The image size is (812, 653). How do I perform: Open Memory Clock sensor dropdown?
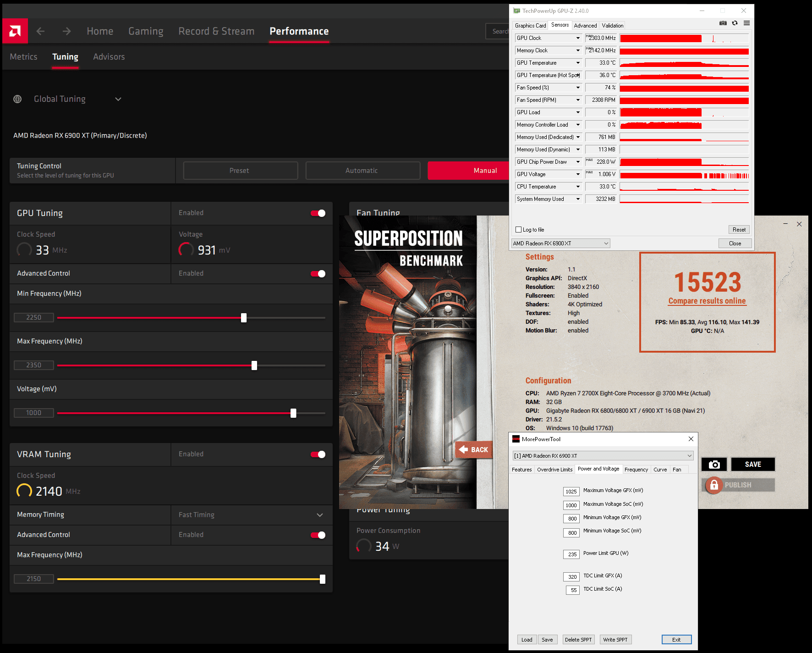[x=578, y=50]
